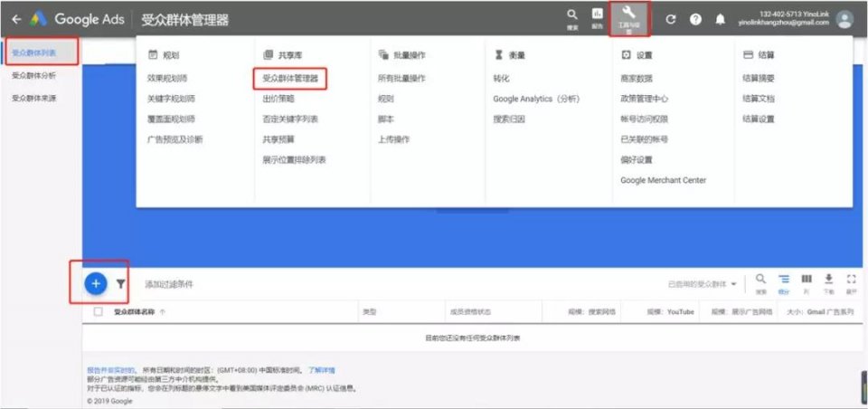Click the download icon in table toolbar
The height and width of the screenshot is (409, 868).
coord(828,281)
